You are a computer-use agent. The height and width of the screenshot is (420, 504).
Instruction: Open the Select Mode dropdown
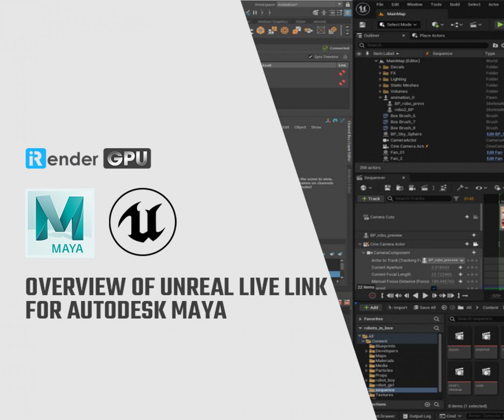tap(398, 25)
